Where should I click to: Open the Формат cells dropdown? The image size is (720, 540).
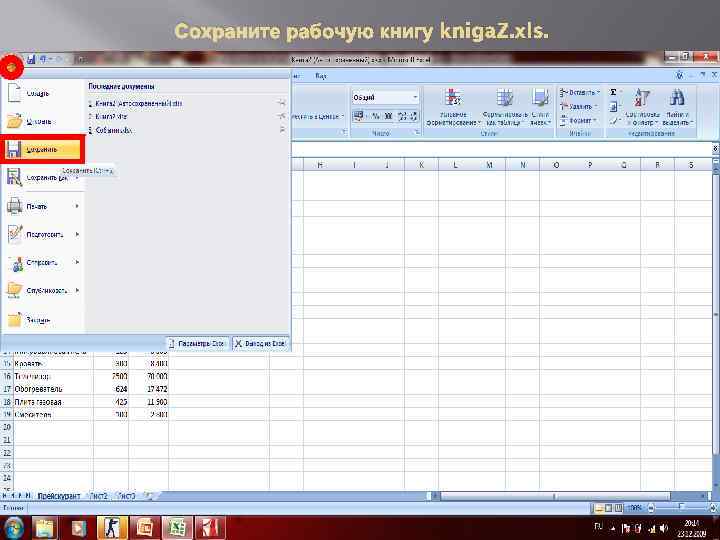(578, 120)
